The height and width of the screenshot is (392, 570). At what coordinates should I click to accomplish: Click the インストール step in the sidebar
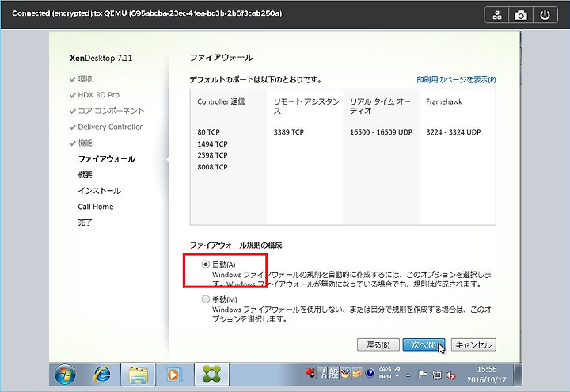(99, 191)
